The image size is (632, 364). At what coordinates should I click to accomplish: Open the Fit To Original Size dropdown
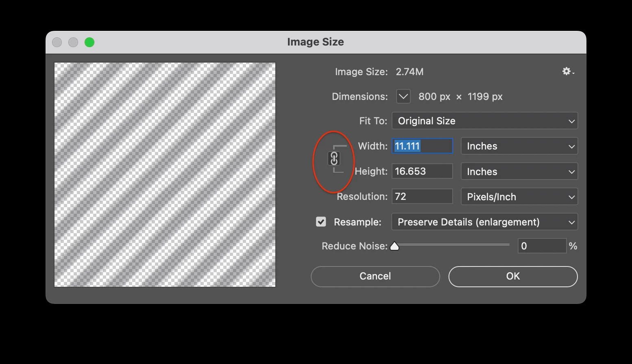coord(485,121)
